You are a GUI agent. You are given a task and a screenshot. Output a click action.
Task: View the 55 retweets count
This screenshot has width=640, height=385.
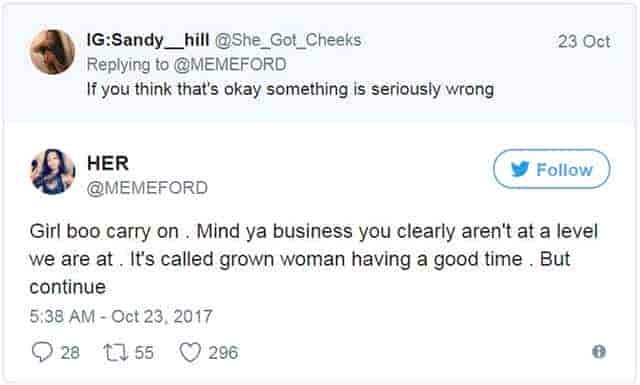click(144, 353)
